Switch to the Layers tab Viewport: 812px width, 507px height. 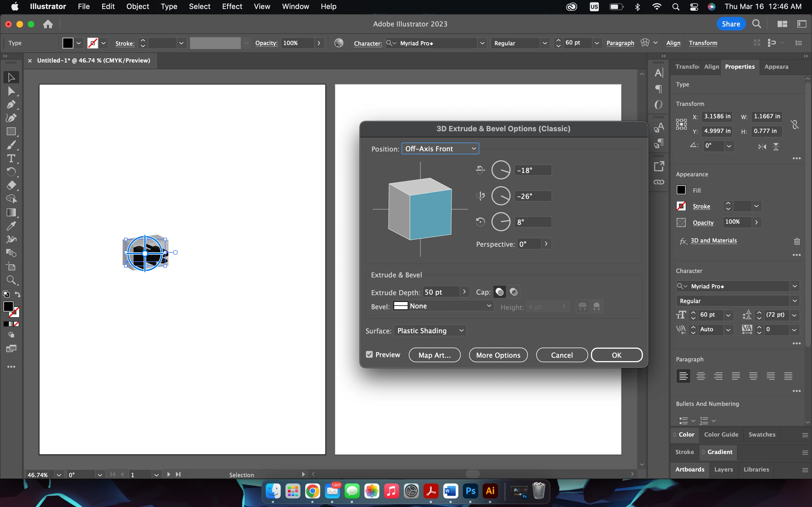click(x=723, y=470)
